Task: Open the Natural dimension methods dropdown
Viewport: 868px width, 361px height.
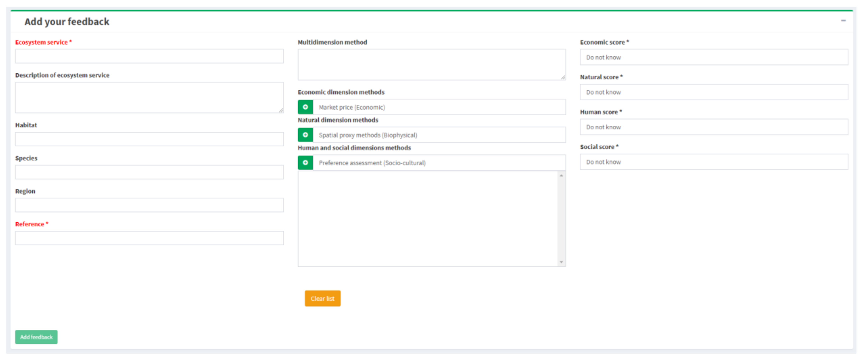Action: click(439, 135)
